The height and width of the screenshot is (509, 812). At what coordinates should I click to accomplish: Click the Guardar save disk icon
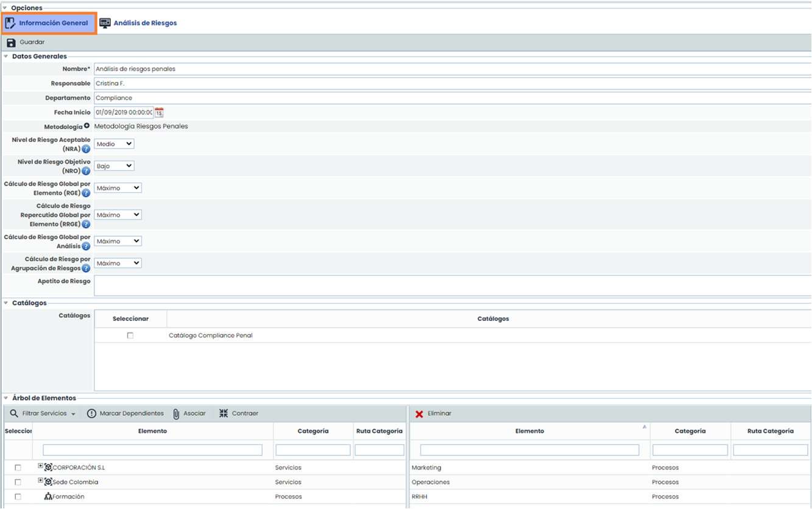tap(11, 43)
